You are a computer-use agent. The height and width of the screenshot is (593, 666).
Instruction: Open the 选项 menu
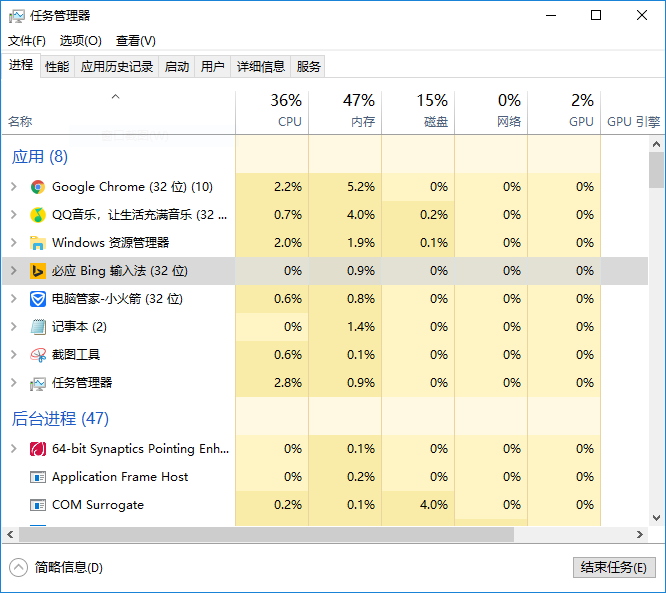pyautogui.click(x=80, y=41)
